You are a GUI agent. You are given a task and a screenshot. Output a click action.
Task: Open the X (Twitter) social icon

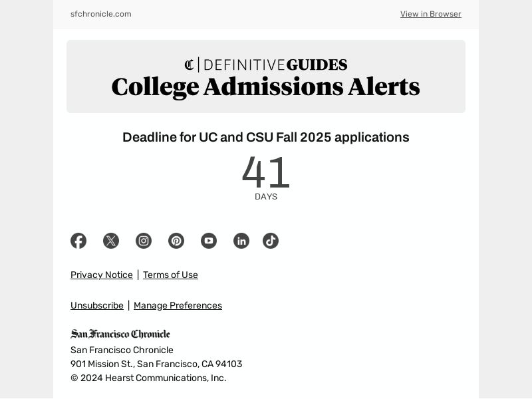[111, 241]
